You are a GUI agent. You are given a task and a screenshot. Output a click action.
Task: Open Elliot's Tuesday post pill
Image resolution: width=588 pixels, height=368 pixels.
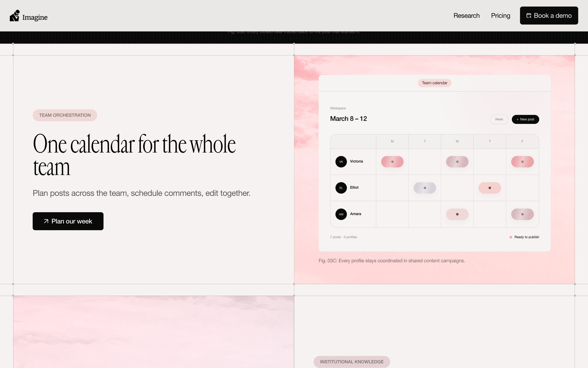tap(425, 188)
